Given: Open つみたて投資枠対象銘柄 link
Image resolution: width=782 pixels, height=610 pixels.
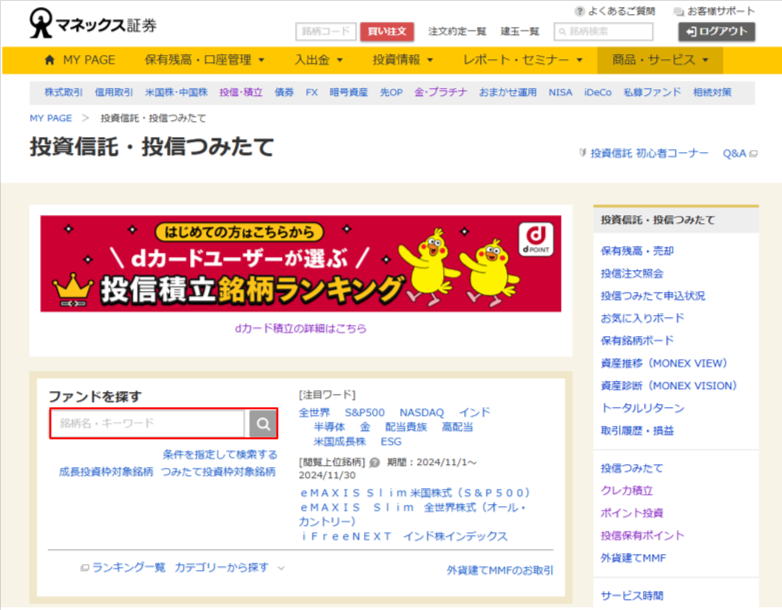Looking at the screenshot, I should (218, 472).
